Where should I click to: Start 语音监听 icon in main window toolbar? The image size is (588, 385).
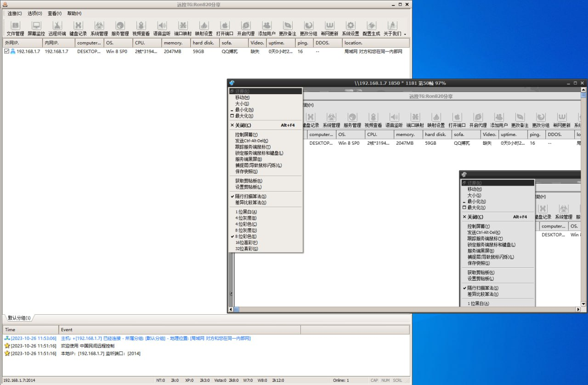tap(162, 28)
